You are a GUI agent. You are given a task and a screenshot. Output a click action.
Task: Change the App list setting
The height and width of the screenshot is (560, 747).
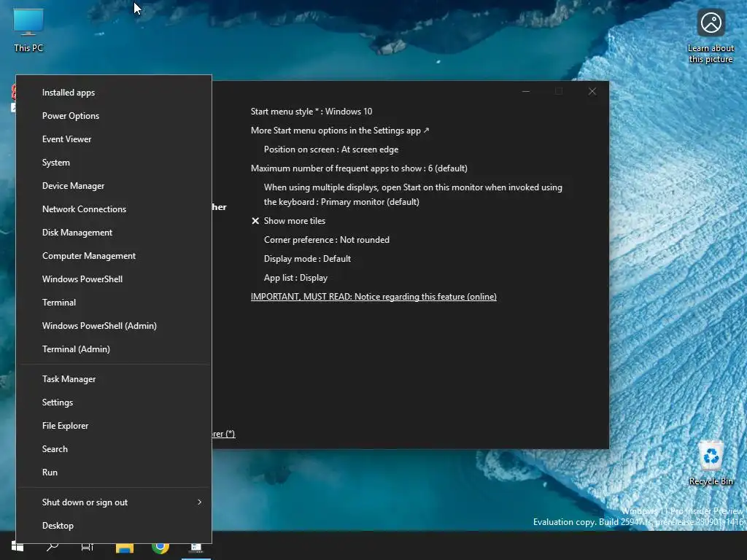click(x=296, y=278)
